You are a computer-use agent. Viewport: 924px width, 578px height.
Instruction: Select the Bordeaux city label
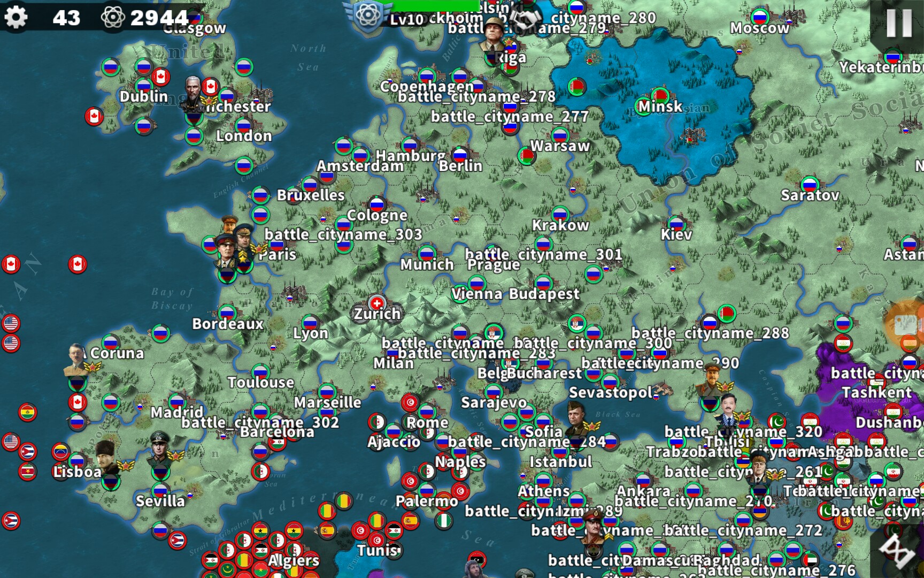pos(228,324)
